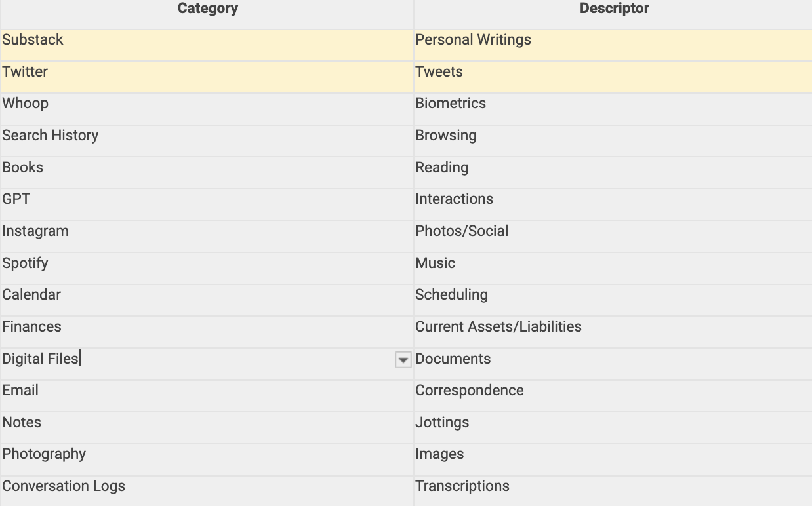This screenshot has height=506, width=812.
Task: Select the Substack cell
Action: [33, 40]
